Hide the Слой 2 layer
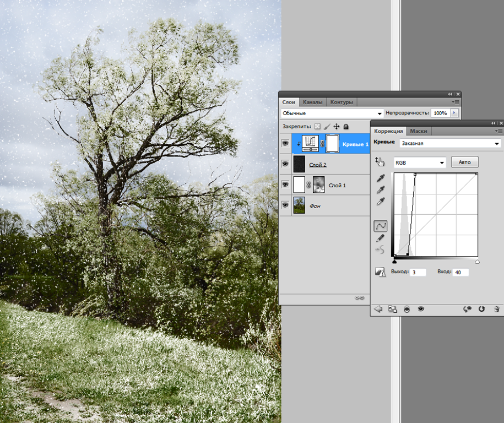504x423 pixels. (x=285, y=164)
